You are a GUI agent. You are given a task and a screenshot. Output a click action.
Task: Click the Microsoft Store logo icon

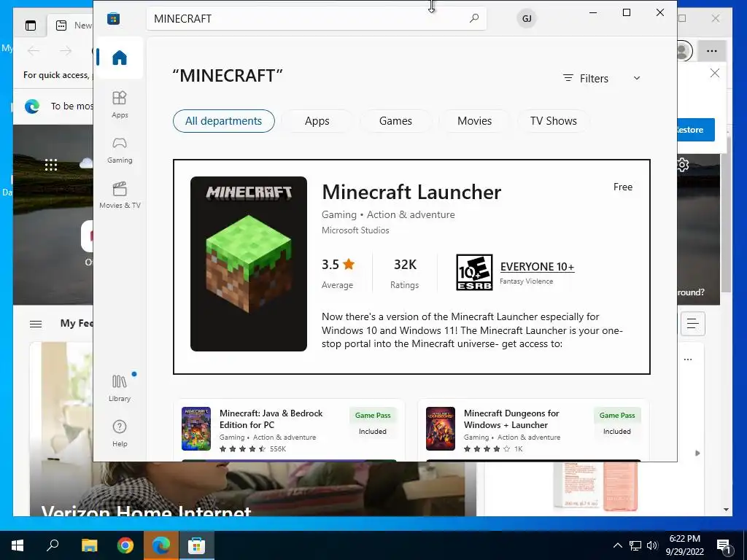113,18
